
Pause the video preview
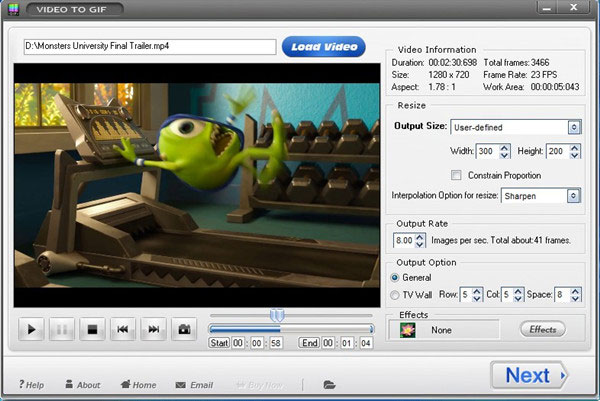pyautogui.click(x=62, y=329)
